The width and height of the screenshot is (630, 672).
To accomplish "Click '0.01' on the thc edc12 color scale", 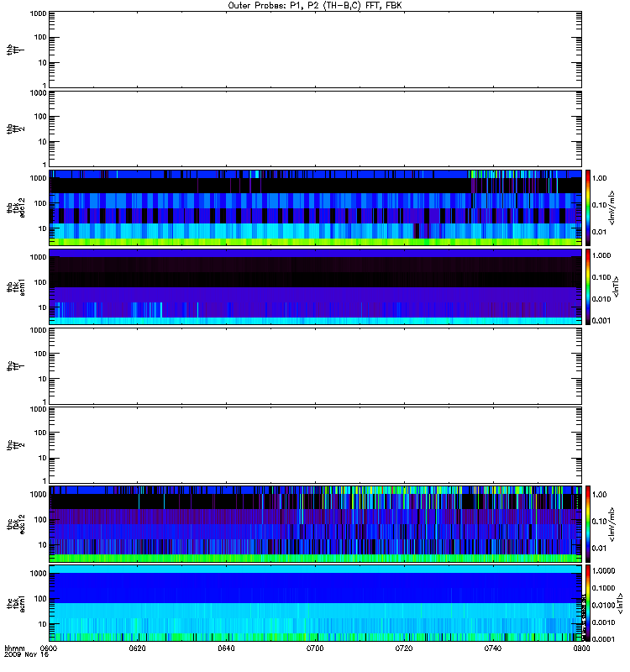I will tap(600, 549).
